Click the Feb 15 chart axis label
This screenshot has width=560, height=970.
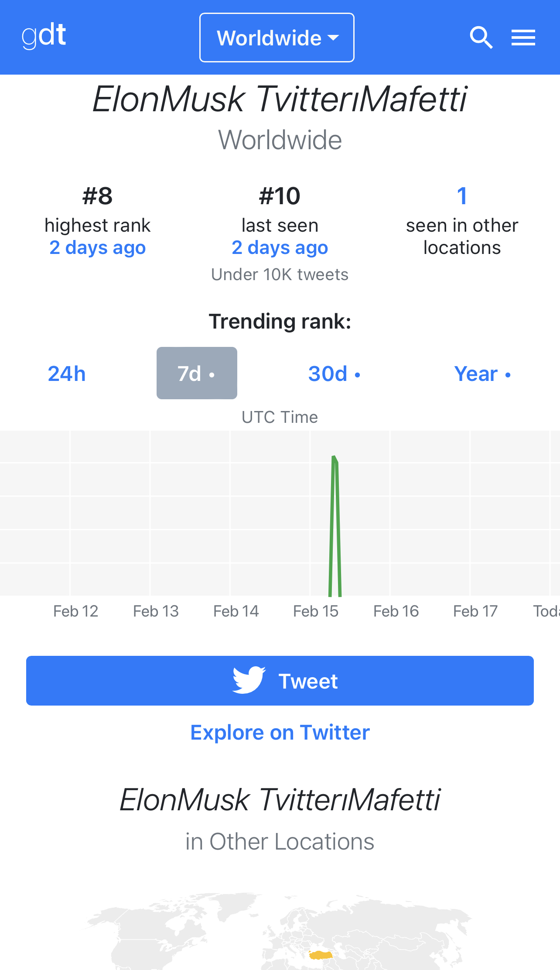[316, 611]
